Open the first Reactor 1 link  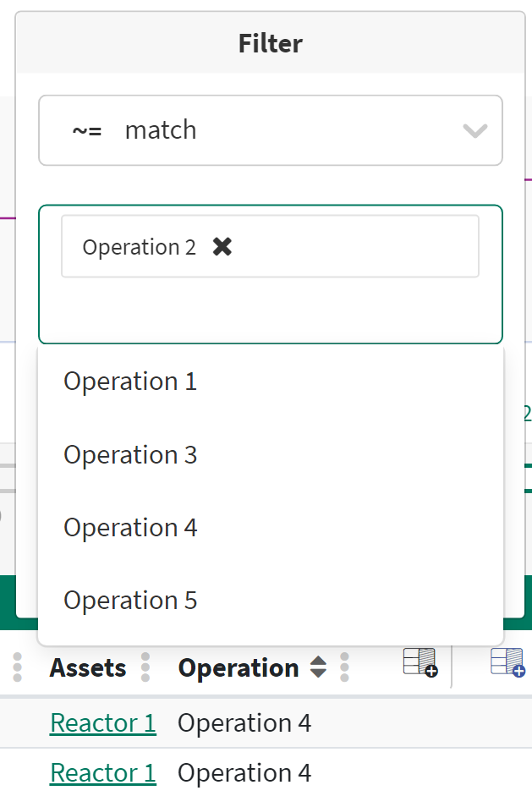103,723
